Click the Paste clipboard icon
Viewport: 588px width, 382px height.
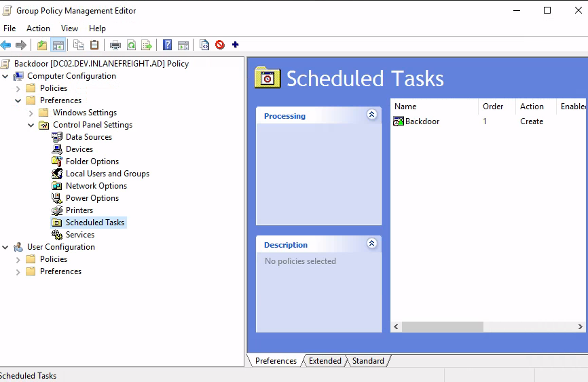click(x=94, y=45)
